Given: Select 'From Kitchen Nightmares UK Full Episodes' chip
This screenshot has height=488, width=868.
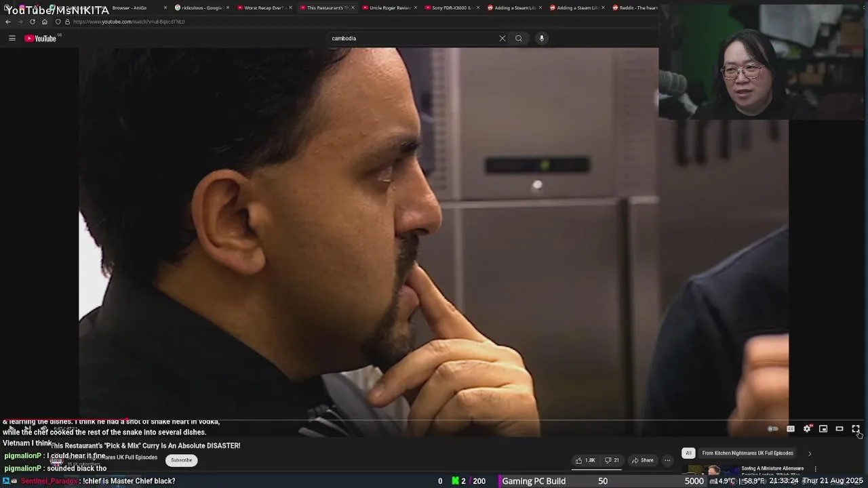Looking at the screenshot, I should click(747, 453).
